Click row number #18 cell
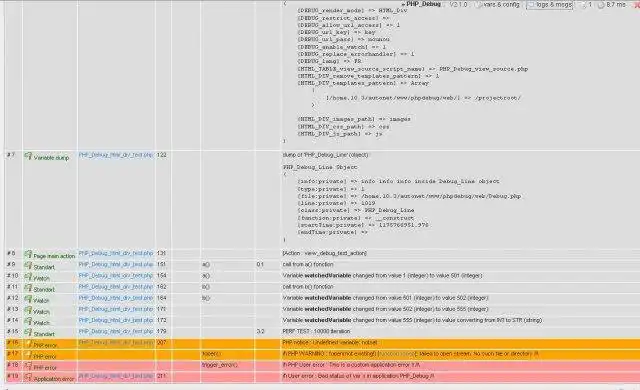 [x=13, y=365]
